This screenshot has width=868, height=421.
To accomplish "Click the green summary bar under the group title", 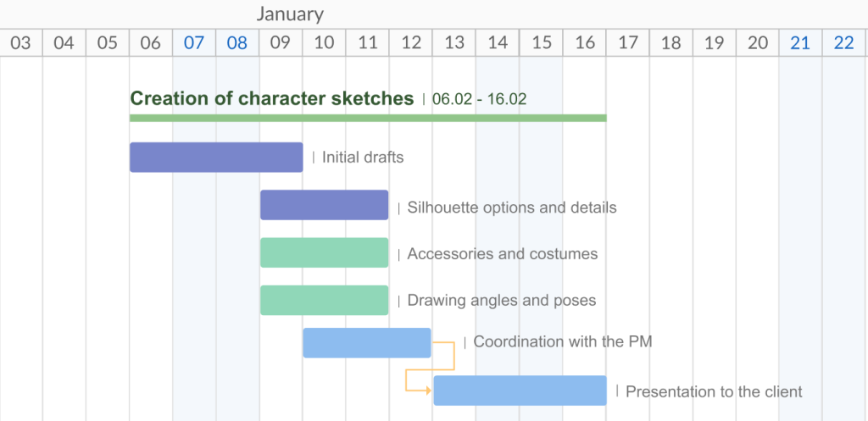I will click(x=368, y=118).
